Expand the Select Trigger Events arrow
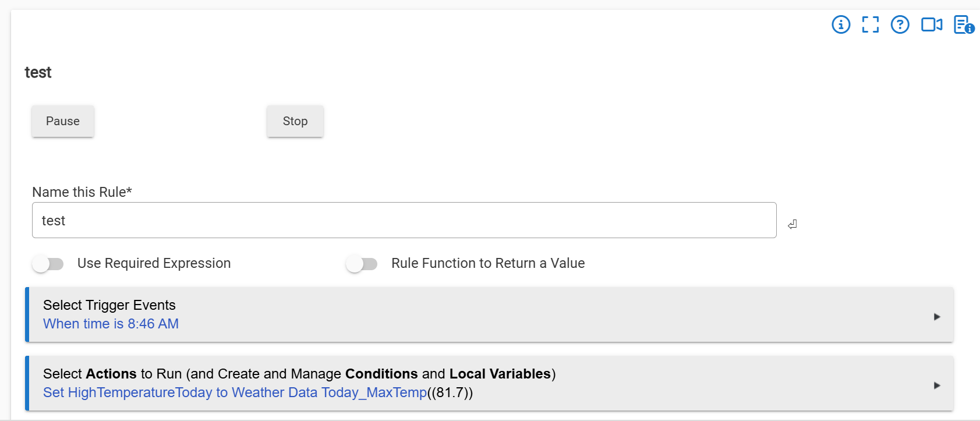 point(937,317)
